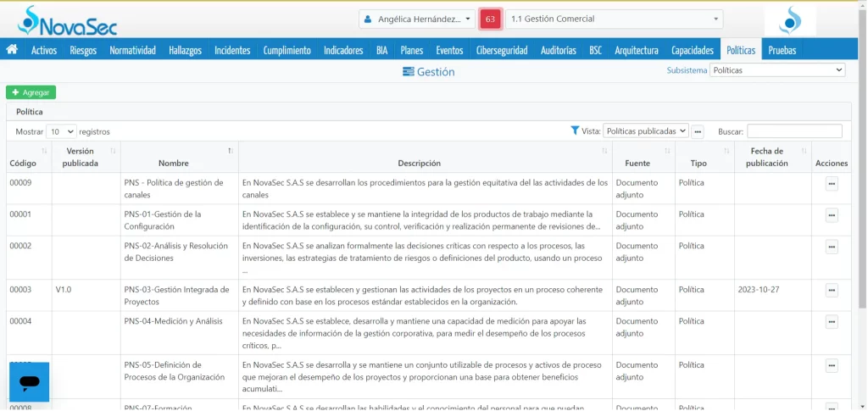Screen dimensions: 868x411
Task: Sort table by Fecha de publicación column
Action: pyautogui.click(x=773, y=157)
